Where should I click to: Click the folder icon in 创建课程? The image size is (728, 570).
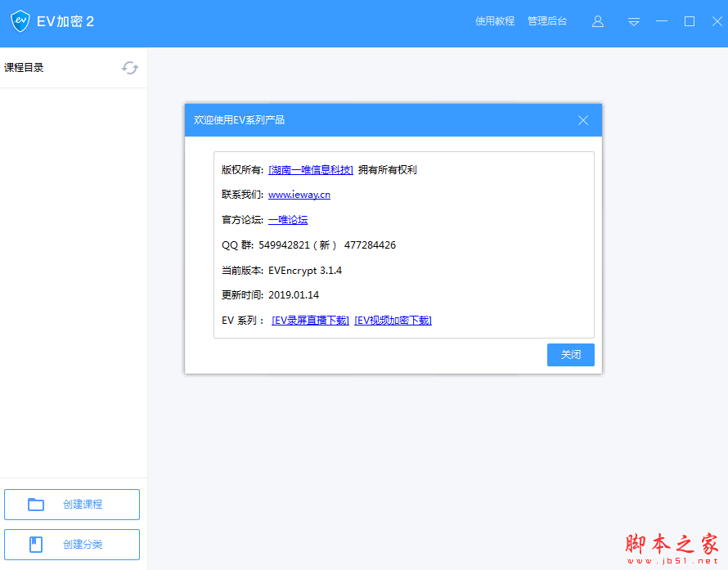pyautogui.click(x=36, y=505)
